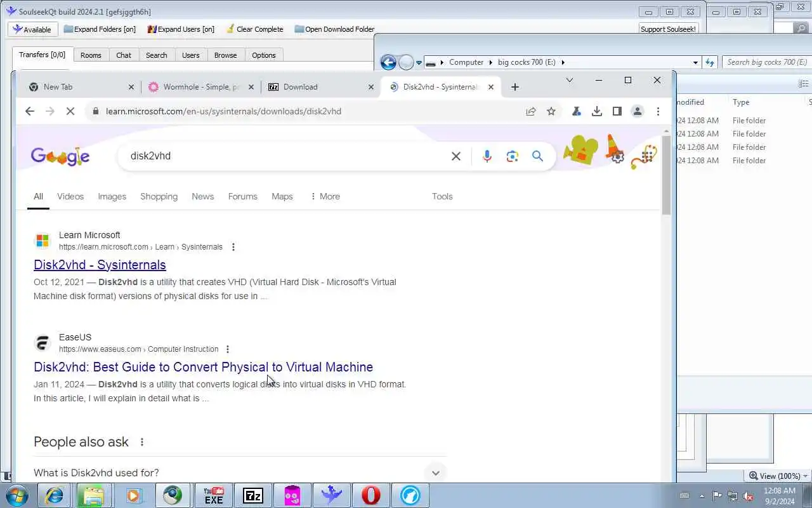Toggle Soulseek Expand Users [on]
The image size is (812, 508).
coord(181,29)
